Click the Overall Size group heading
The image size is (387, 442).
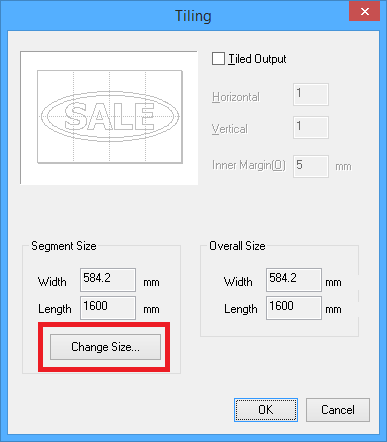[237, 246]
